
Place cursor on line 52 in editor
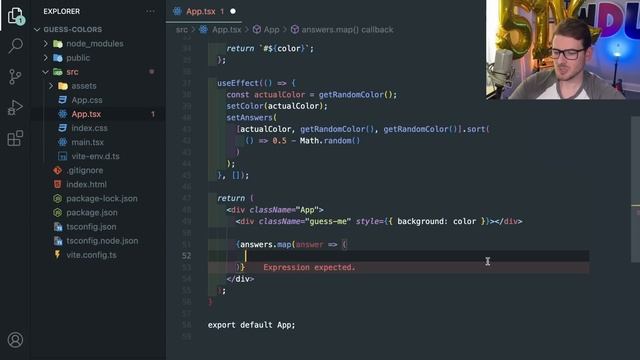pos(398,256)
